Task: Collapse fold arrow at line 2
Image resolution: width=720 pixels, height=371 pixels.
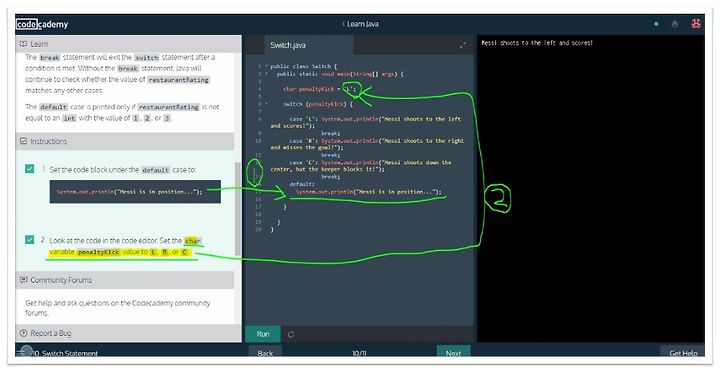Action: [266, 73]
